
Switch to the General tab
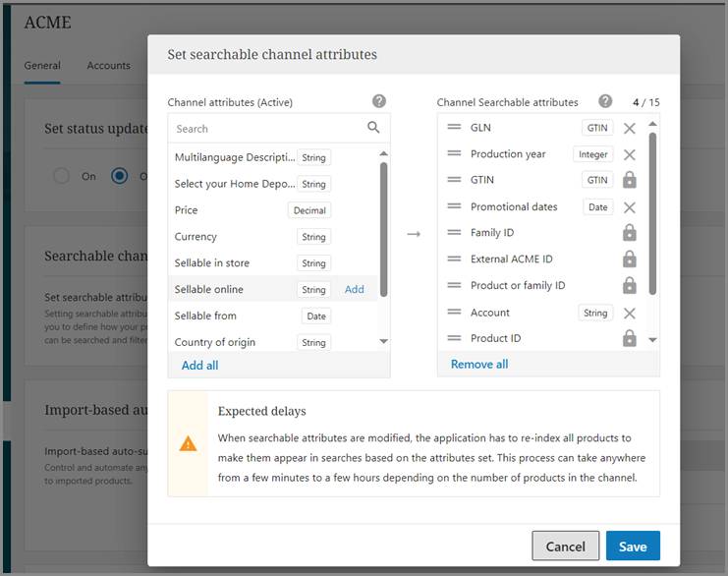(42, 66)
